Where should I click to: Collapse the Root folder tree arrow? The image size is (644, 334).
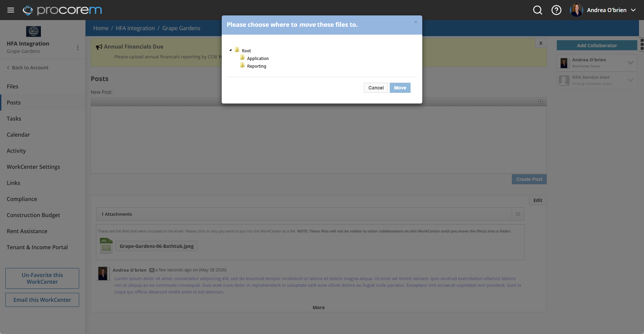[x=230, y=50]
